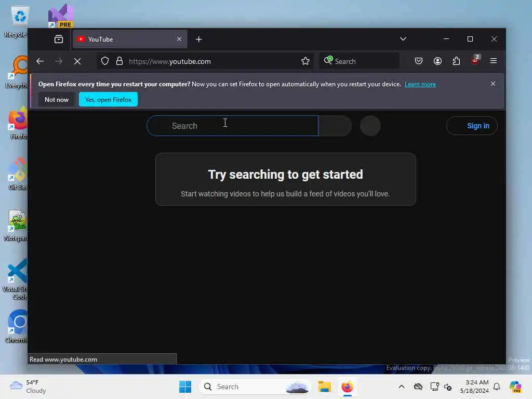
Task: Show hidden system tray icons
Action: (402, 387)
